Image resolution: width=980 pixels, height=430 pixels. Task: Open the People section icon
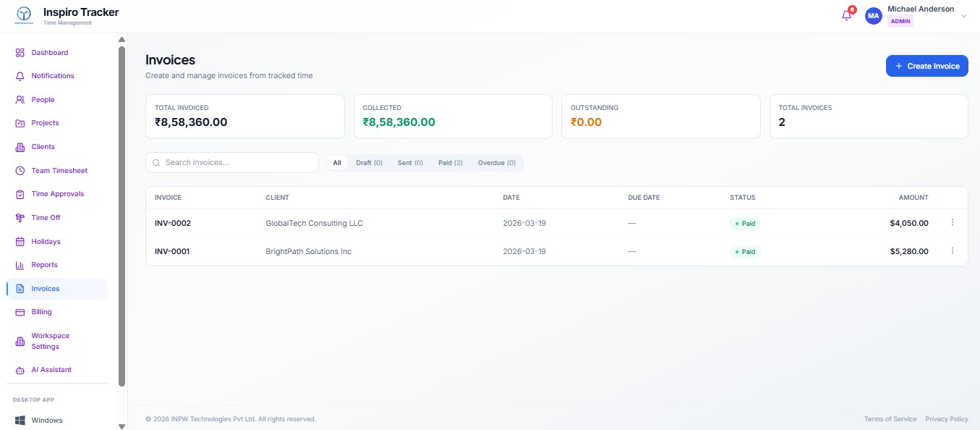[19, 99]
